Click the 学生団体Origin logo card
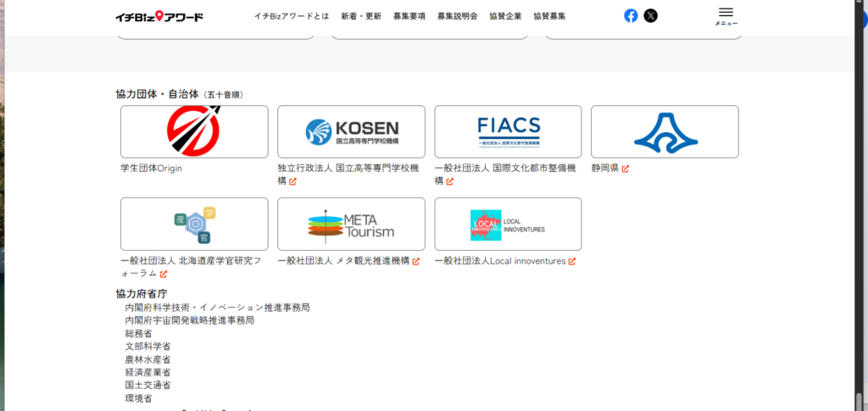 [x=194, y=131]
